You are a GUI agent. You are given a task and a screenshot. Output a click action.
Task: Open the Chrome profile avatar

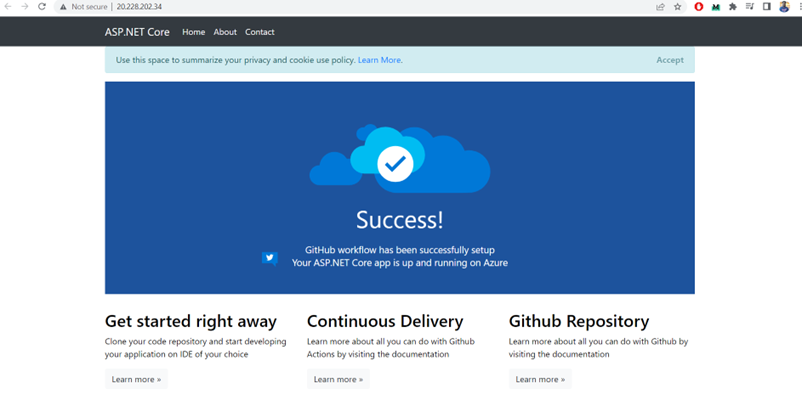click(784, 6)
